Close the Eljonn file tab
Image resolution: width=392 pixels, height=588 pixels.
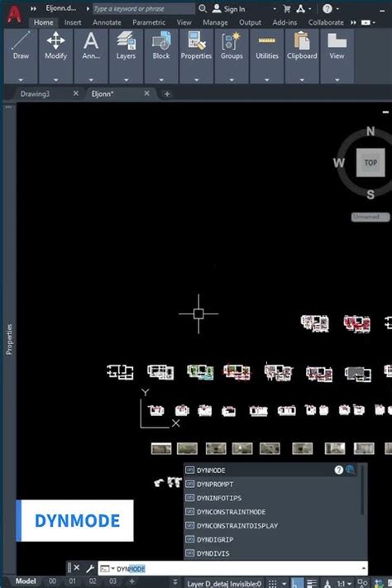[x=146, y=93]
